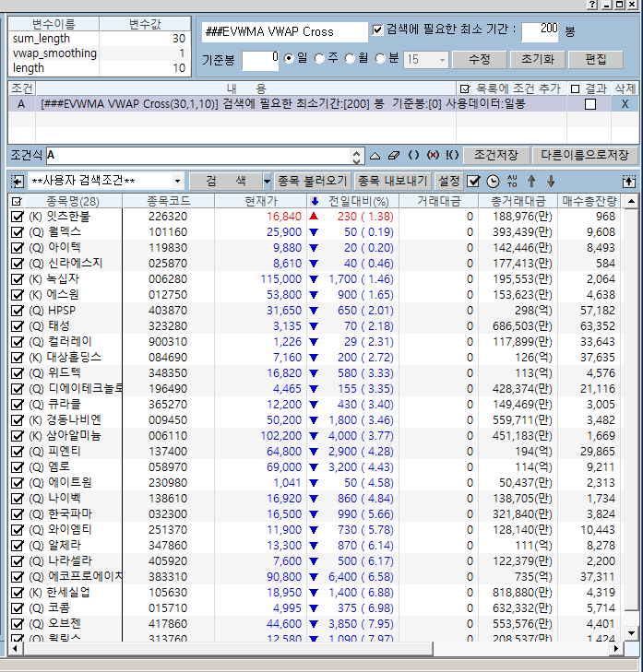The width and height of the screenshot is (643, 672).
Task: Click the parentheses () icon near 조건식
Action: pos(413,155)
